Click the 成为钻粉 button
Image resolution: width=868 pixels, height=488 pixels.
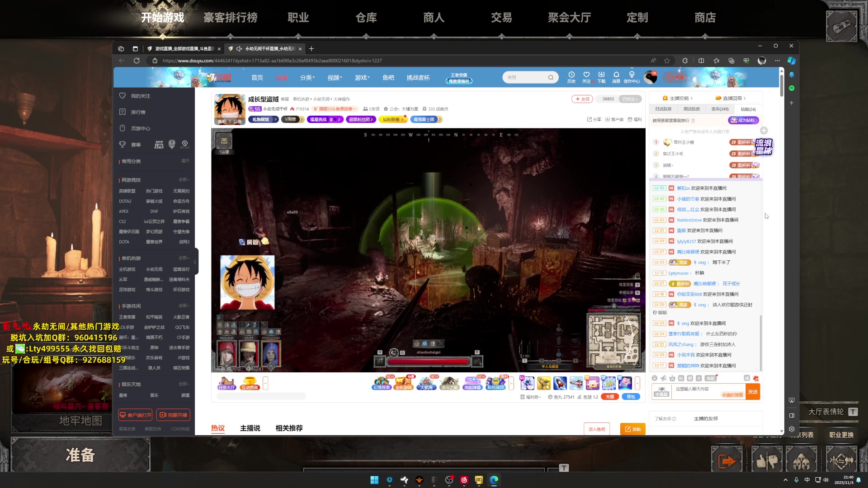click(743, 120)
